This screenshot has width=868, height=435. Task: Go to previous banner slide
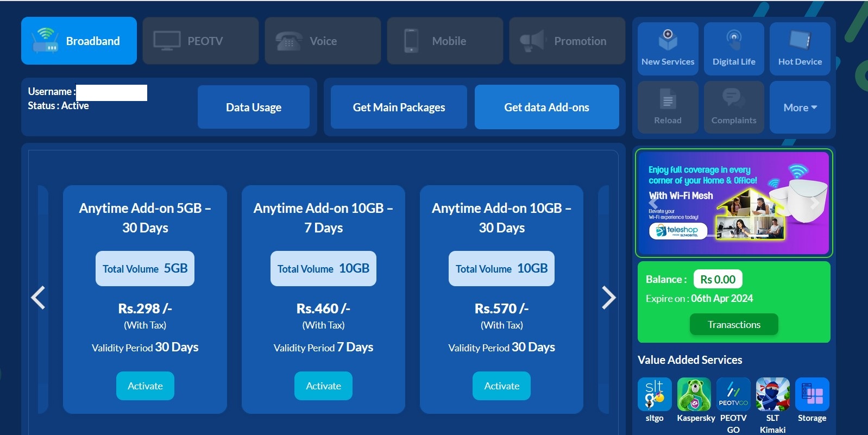tap(653, 203)
